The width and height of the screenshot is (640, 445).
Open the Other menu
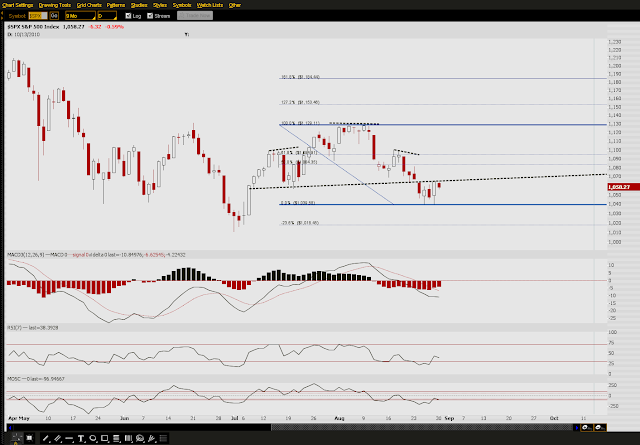tap(235, 5)
